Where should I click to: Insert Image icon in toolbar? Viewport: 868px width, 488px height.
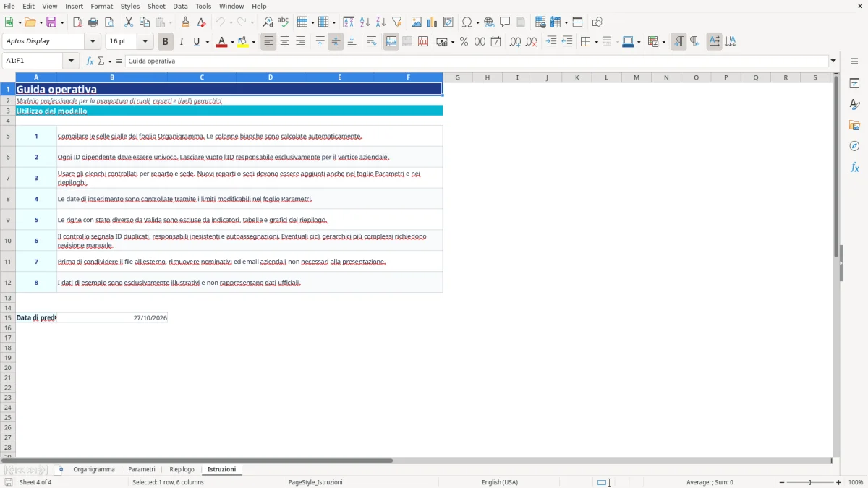pyautogui.click(x=417, y=22)
